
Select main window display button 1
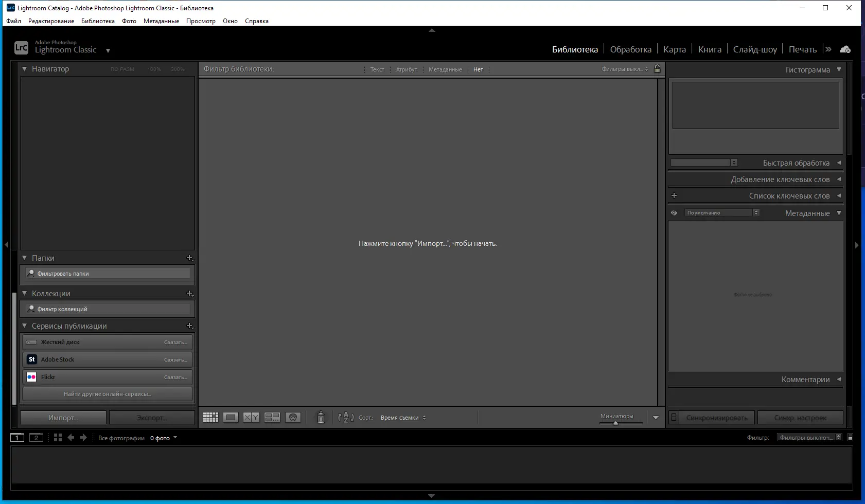[x=17, y=438]
